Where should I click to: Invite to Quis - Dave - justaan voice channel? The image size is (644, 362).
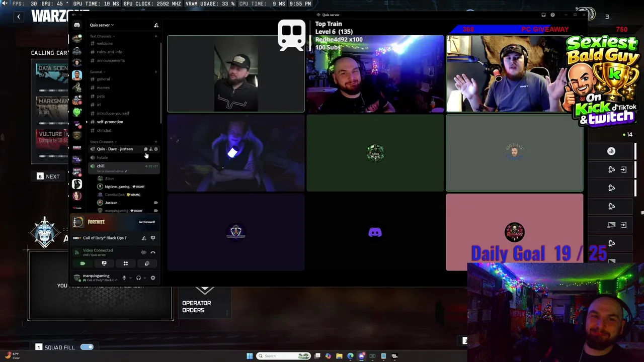151,149
